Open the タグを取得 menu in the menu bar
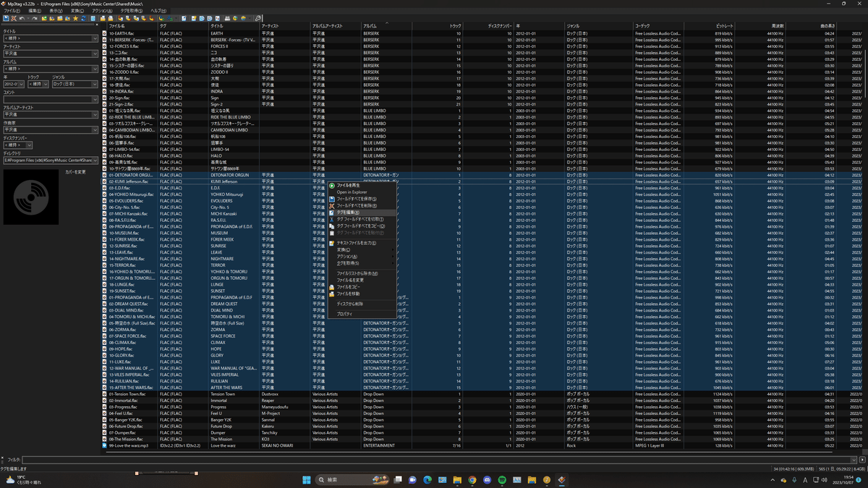Image resolution: width=868 pixels, height=488 pixels. pyautogui.click(x=132, y=11)
